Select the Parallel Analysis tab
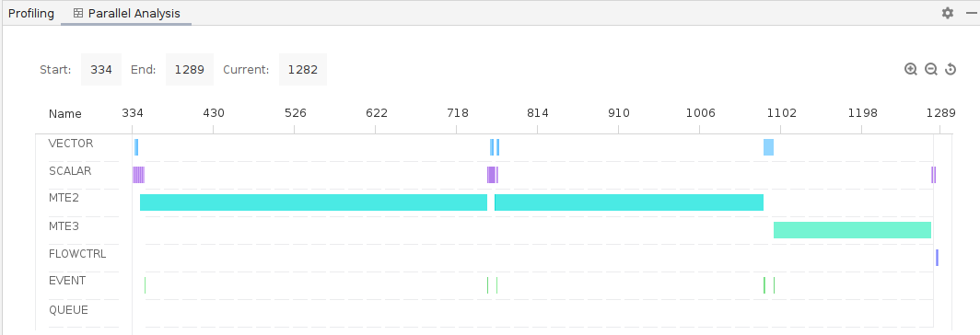Viewport: 980px width, 335px height. [x=126, y=13]
